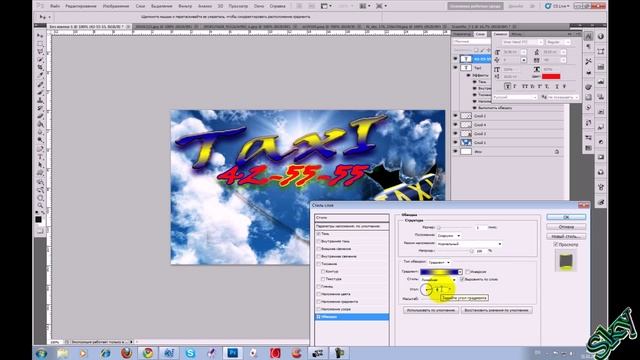Screen dimensions: 640x360
Task: Open the Фильтр menu
Action: 185,6
